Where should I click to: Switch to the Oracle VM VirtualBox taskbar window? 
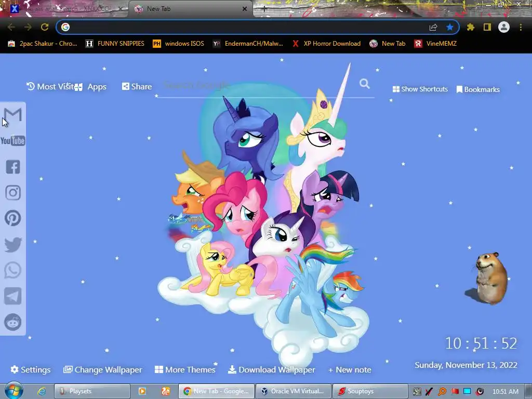(x=293, y=391)
